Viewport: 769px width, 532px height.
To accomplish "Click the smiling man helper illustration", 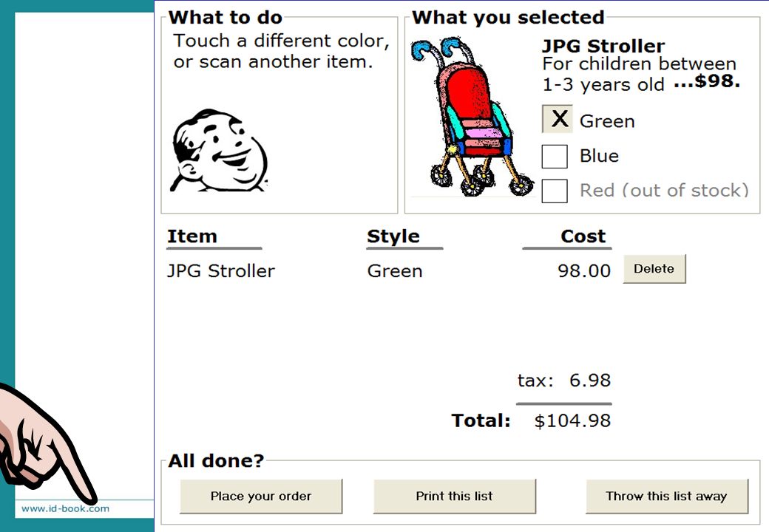I will point(219,151).
